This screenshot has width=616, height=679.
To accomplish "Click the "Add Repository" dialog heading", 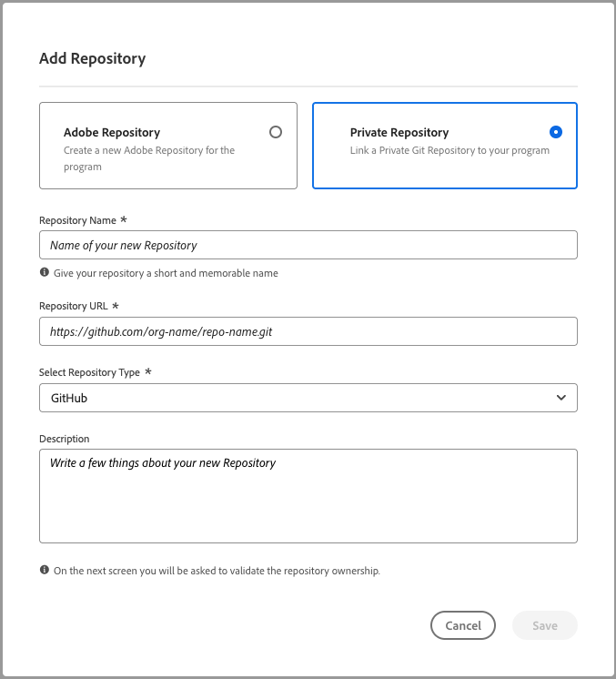I will 92,58.
